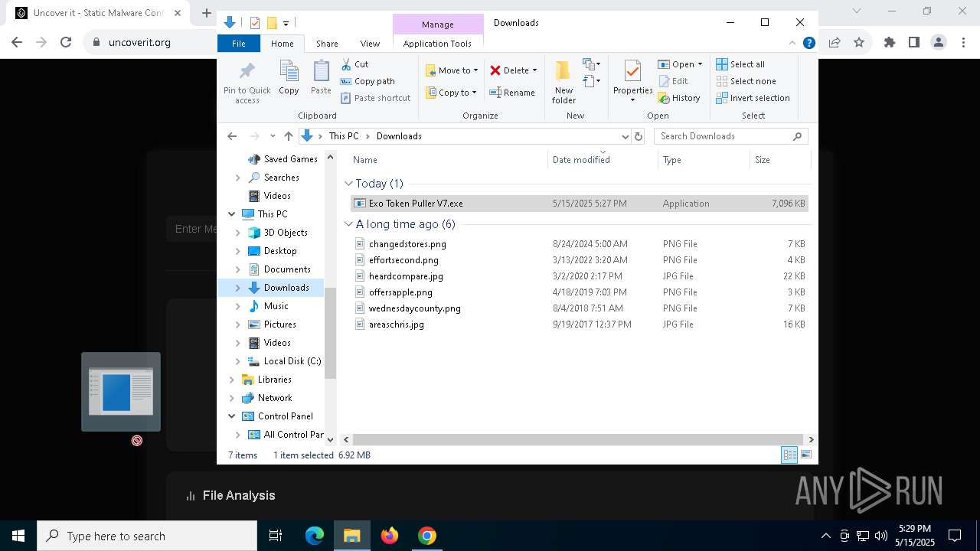The image size is (980, 551).
Task: Select heardcompare.jpg file
Action: click(x=580, y=276)
